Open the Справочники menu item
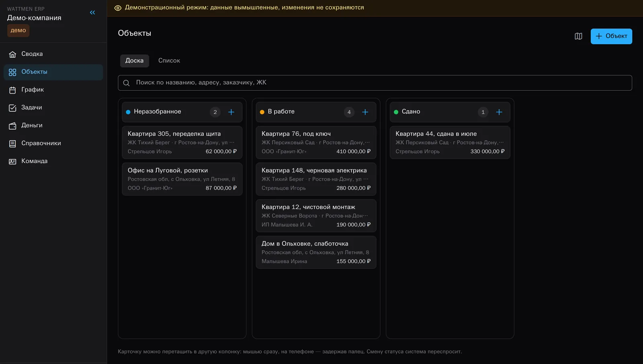Image resolution: width=643 pixels, height=364 pixels. [x=53, y=143]
